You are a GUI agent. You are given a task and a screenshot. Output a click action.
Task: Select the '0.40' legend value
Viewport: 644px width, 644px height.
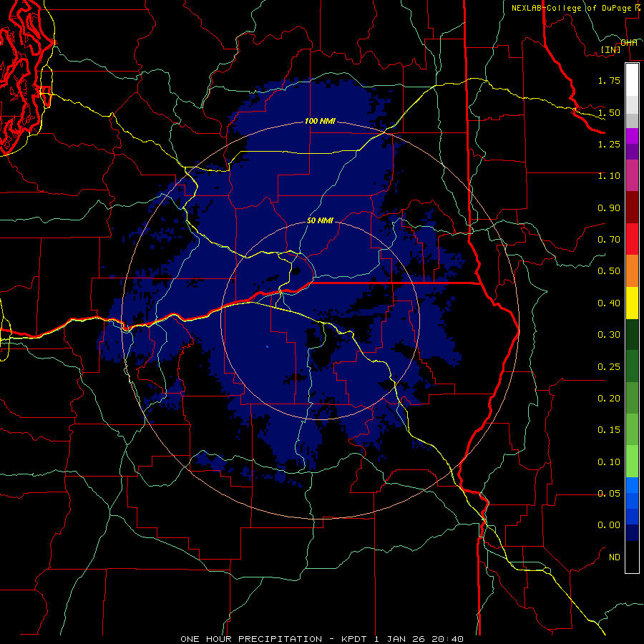tap(609, 303)
